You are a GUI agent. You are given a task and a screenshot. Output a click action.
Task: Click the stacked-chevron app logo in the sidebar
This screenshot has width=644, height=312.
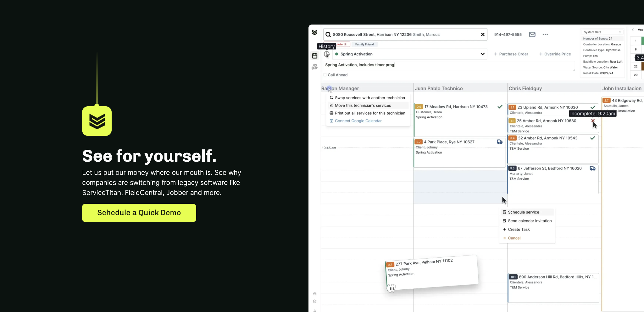(x=314, y=32)
